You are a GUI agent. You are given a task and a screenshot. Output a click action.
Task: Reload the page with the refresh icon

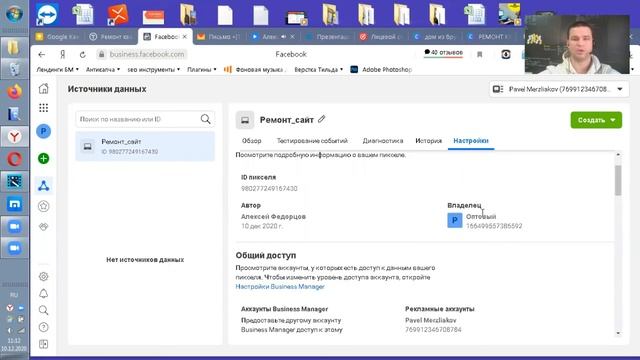point(82,54)
